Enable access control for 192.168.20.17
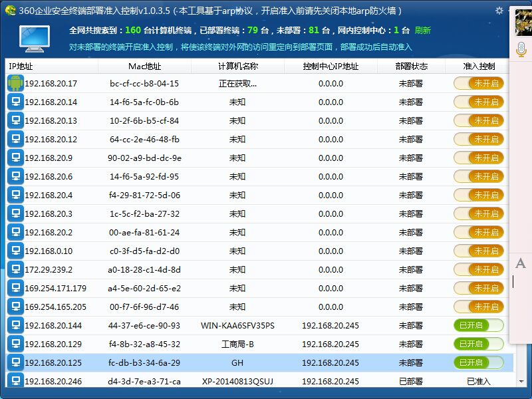 [x=478, y=83]
